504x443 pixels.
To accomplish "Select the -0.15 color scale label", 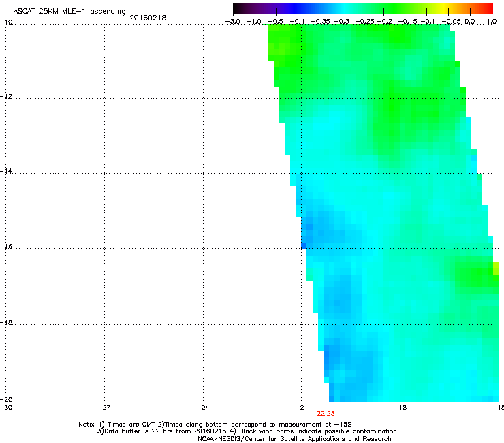I will [407, 22].
